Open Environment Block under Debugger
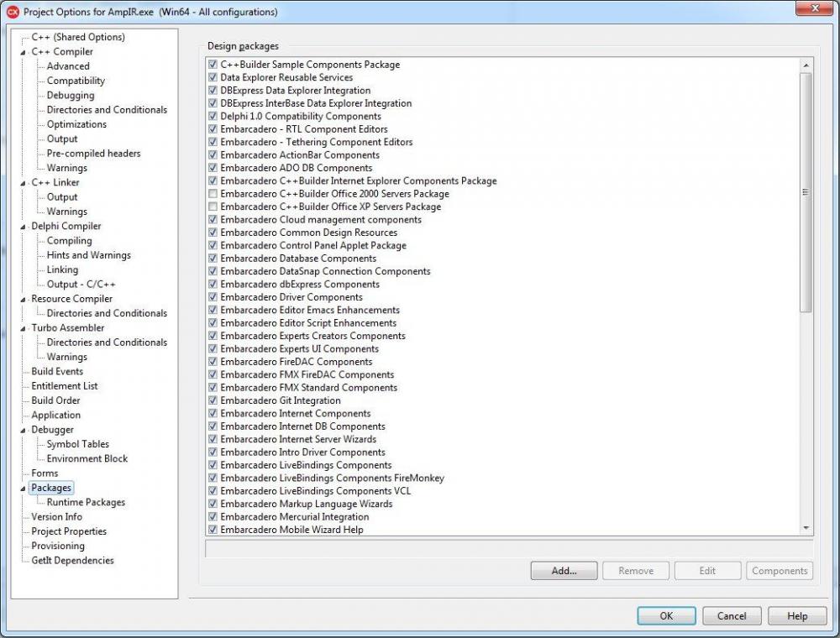This screenshot has height=638, width=840. 87,458
